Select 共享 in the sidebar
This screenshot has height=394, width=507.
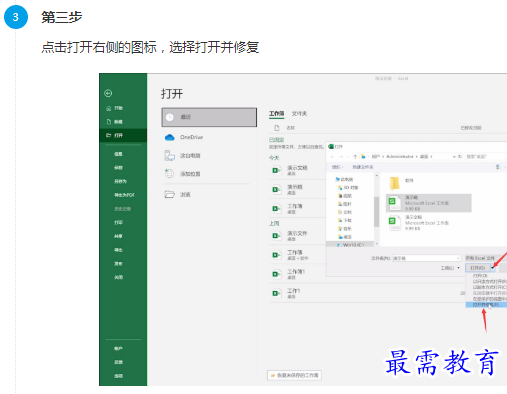[118, 236]
